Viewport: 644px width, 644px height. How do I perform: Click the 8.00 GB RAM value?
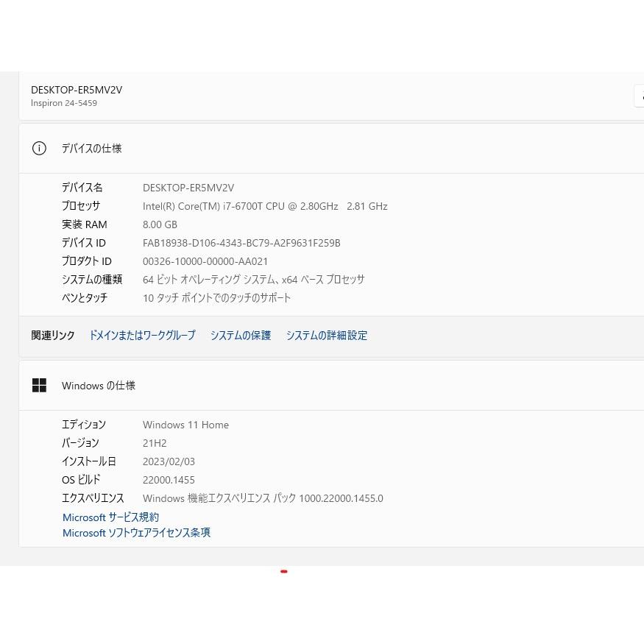[160, 224]
